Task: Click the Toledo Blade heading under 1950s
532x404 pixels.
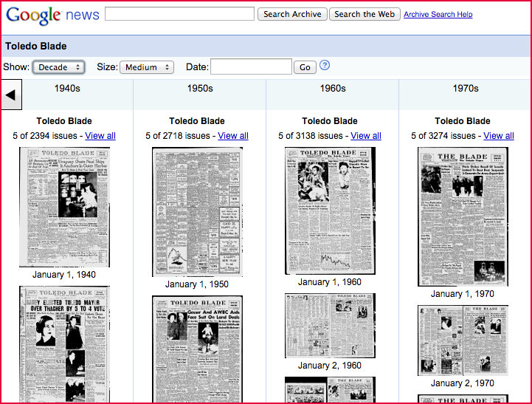Action: [x=197, y=121]
